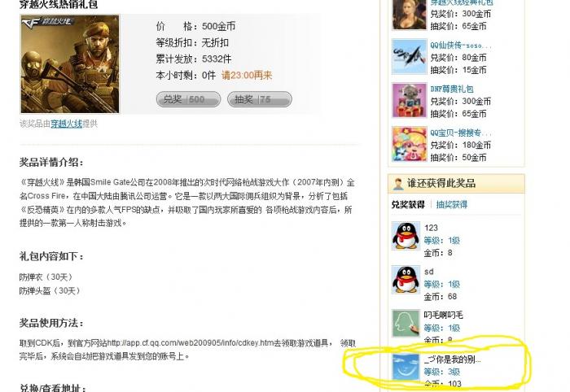Click the CrossFire gift pack image
The image size is (570, 392).
(70, 64)
